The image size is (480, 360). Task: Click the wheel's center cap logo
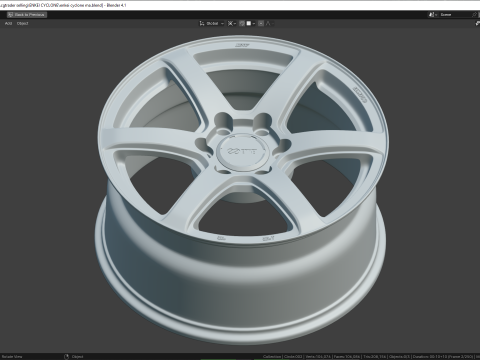(242, 151)
